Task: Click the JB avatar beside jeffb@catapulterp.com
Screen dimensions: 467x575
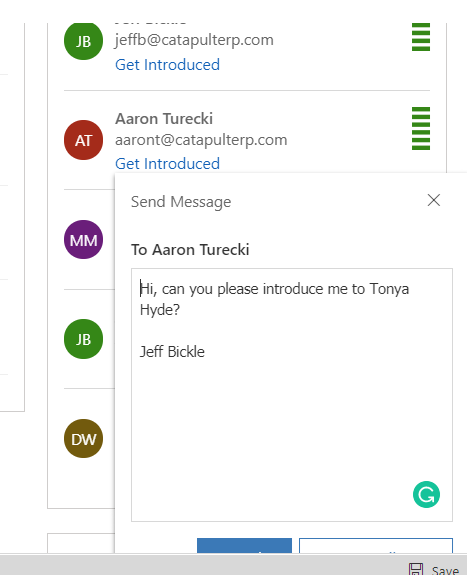Action: [x=83, y=41]
